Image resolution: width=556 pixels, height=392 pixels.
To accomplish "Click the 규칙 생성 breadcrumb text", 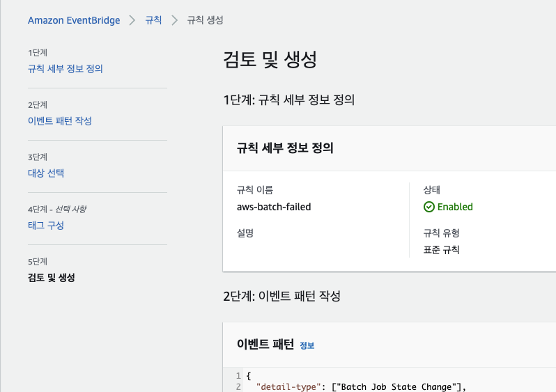I will 206,20.
